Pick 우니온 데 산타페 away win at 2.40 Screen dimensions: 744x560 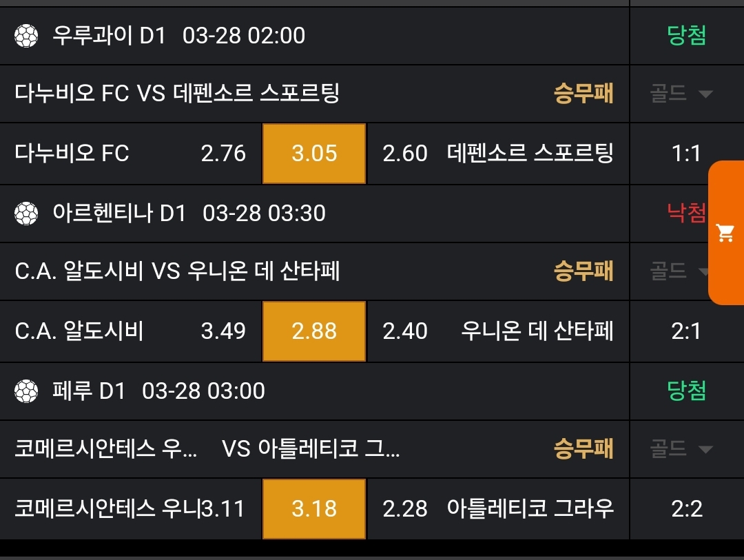497,331
